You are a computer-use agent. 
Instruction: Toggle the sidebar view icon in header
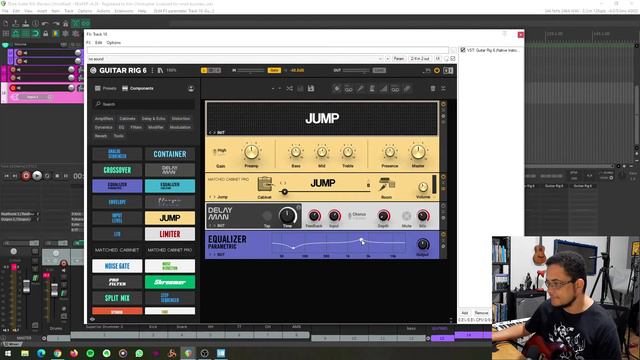(448, 71)
